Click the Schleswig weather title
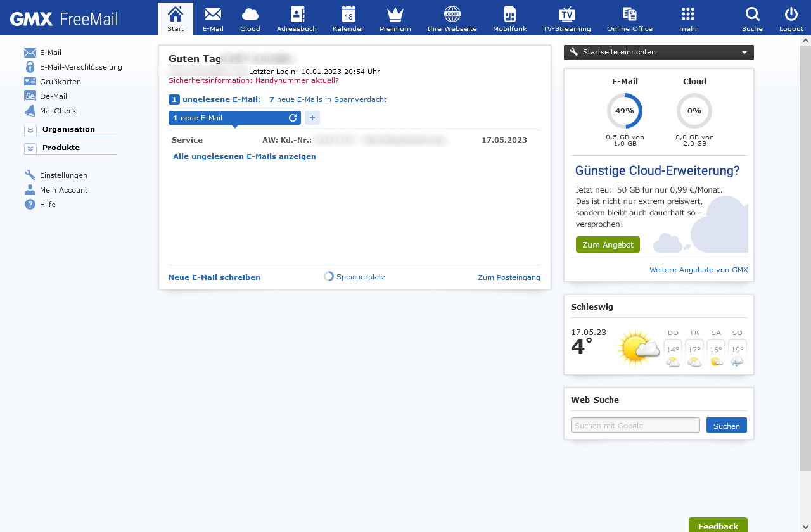 (x=592, y=307)
